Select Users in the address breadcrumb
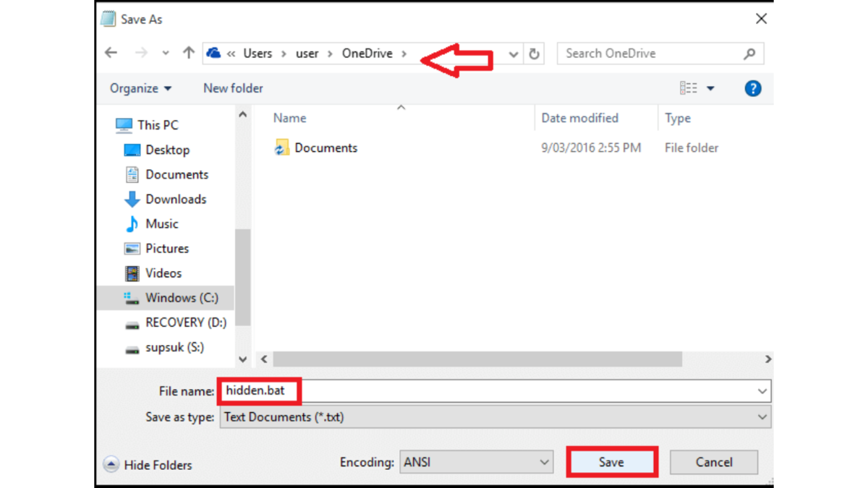The height and width of the screenshot is (488, 868). click(258, 53)
